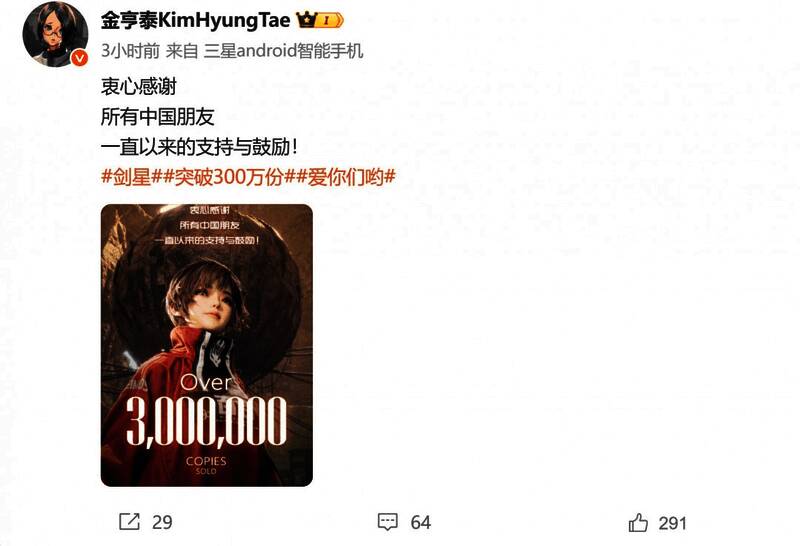Click the comment count 64
Screen dimensions: 800x546
coord(421,522)
